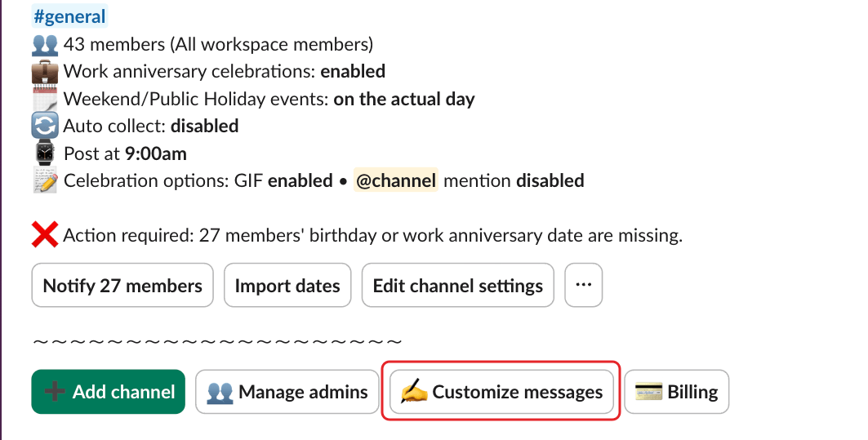The image size is (868, 440).
Task: Click the '43 members (All workspace members)' text
Action: (218, 44)
